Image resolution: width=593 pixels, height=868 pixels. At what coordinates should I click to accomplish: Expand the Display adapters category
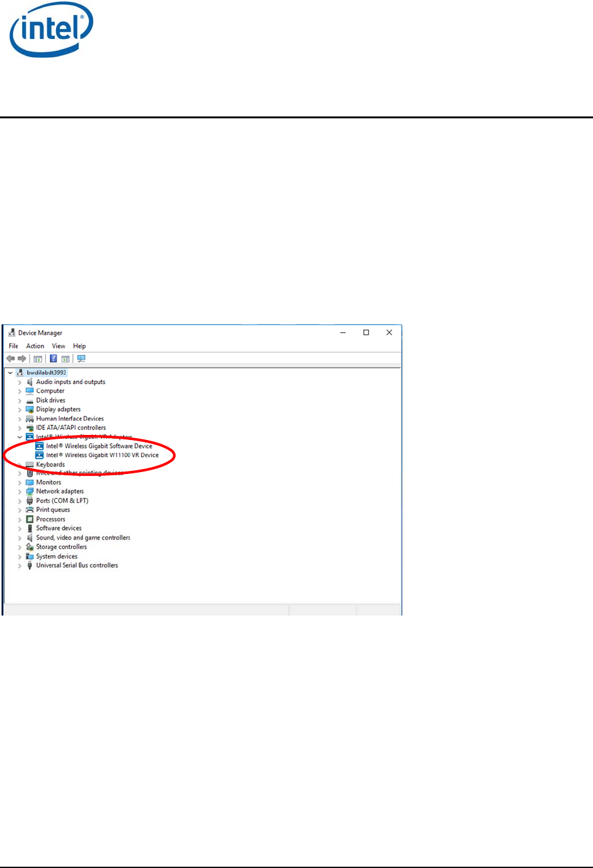pyautogui.click(x=20, y=410)
